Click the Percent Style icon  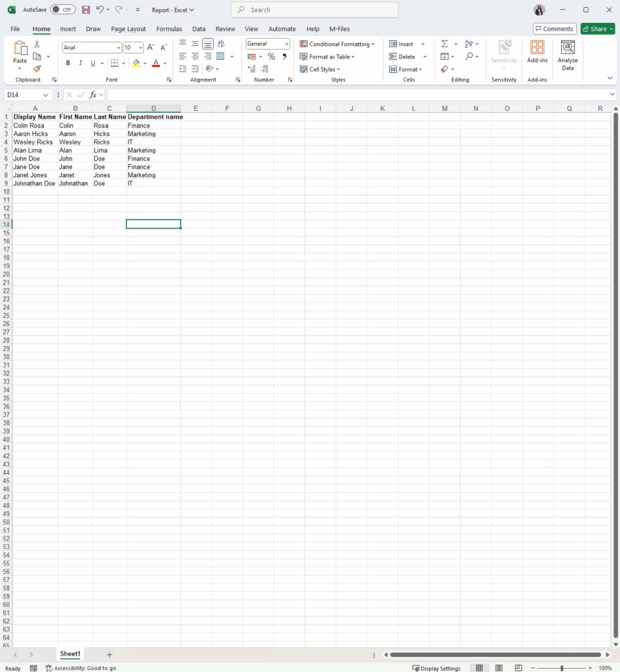(271, 56)
